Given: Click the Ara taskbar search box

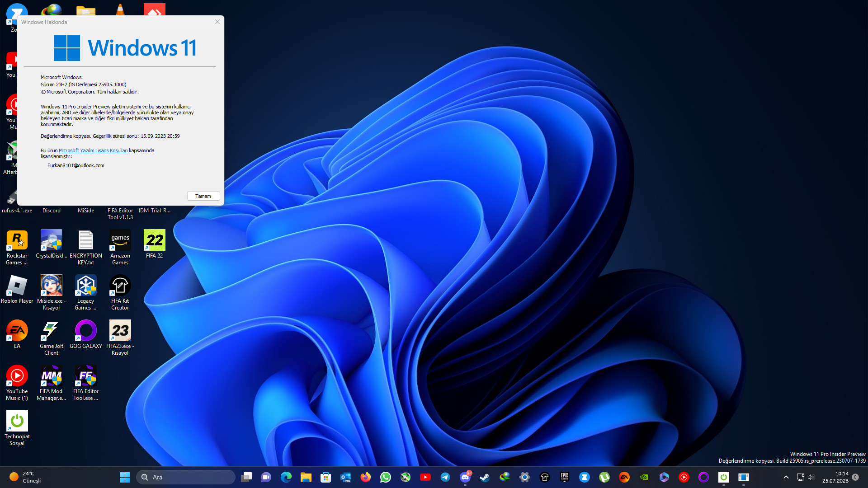Looking at the screenshot, I should point(185,477).
